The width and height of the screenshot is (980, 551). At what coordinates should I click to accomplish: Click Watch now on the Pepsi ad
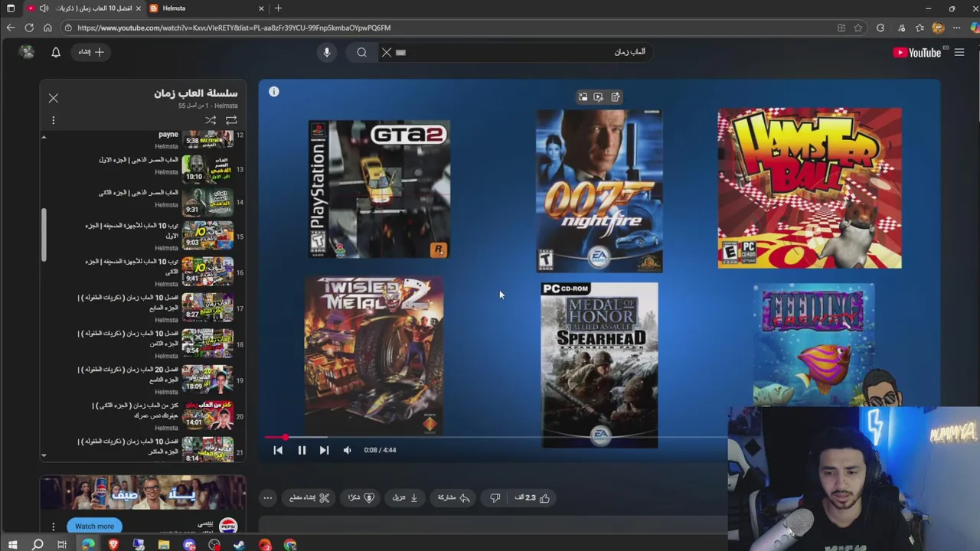click(x=94, y=526)
